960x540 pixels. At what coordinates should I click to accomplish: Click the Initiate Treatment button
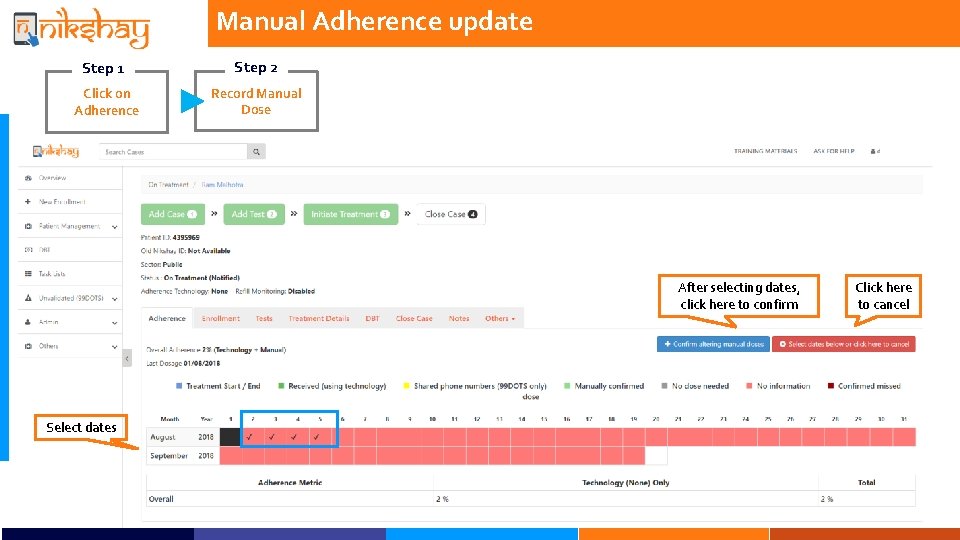tap(350, 214)
